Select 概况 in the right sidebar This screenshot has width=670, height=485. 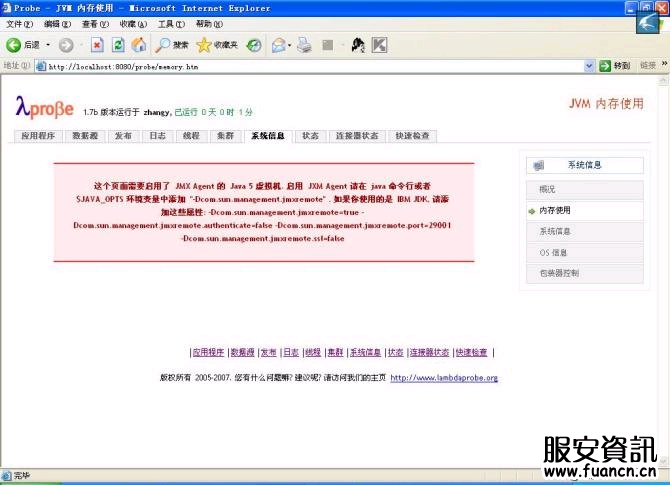click(585, 189)
